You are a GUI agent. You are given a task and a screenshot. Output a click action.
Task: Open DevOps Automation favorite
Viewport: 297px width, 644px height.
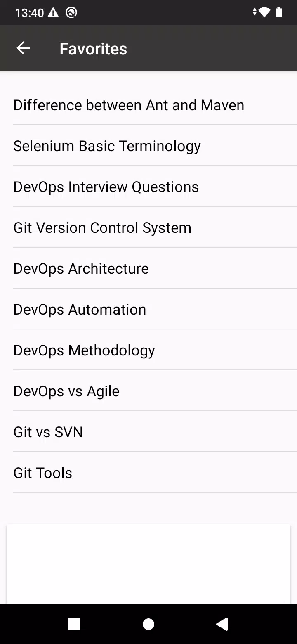coord(148,309)
